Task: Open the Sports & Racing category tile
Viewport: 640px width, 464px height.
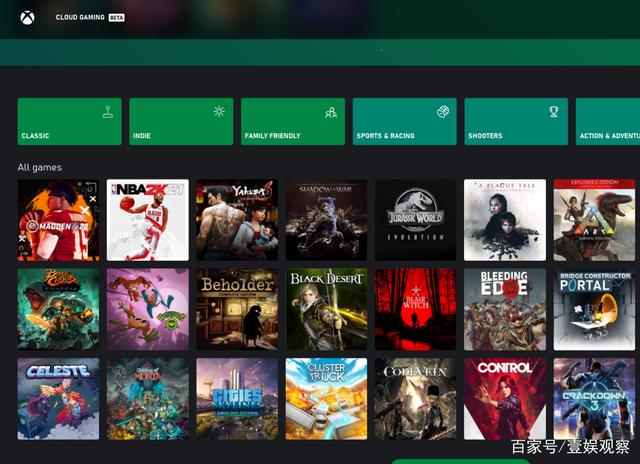Action: 404,121
